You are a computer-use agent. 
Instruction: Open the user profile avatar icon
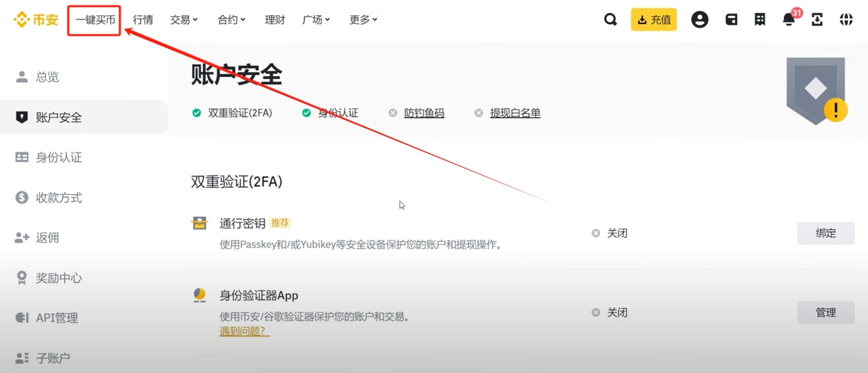click(700, 20)
